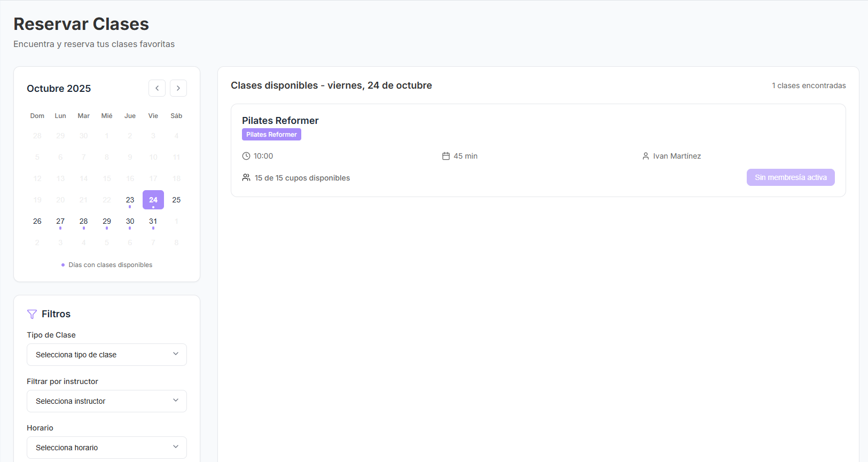The image size is (868, 462).
Task: Click the Dom weekday column header
Action: [37, 116]
